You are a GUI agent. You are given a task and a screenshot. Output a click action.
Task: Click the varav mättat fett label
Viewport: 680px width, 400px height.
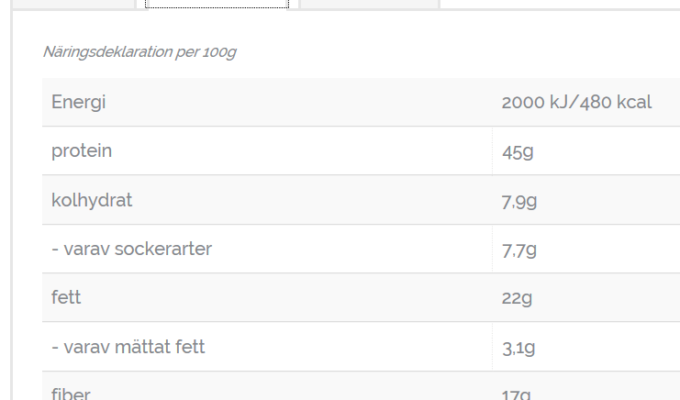[128, 347]
